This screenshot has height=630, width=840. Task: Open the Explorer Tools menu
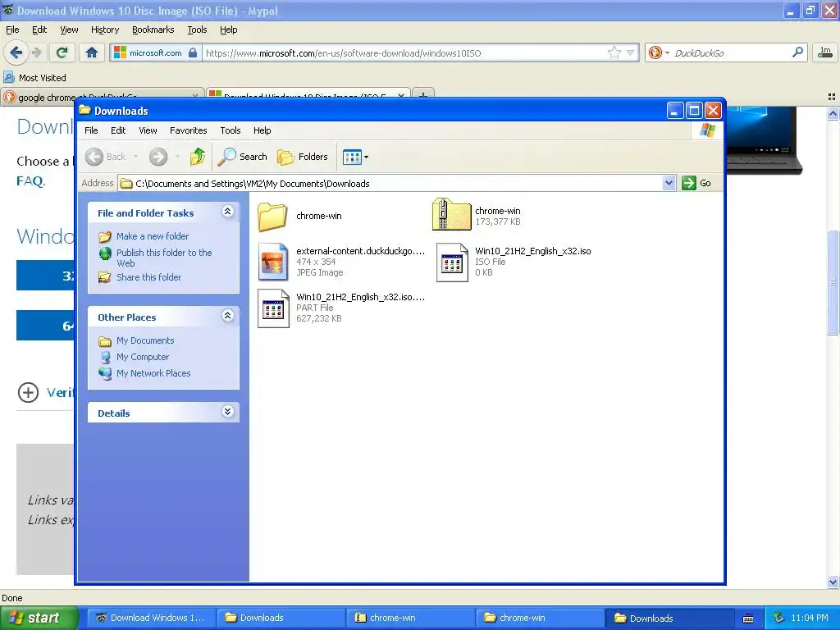[x=231, y=130]
